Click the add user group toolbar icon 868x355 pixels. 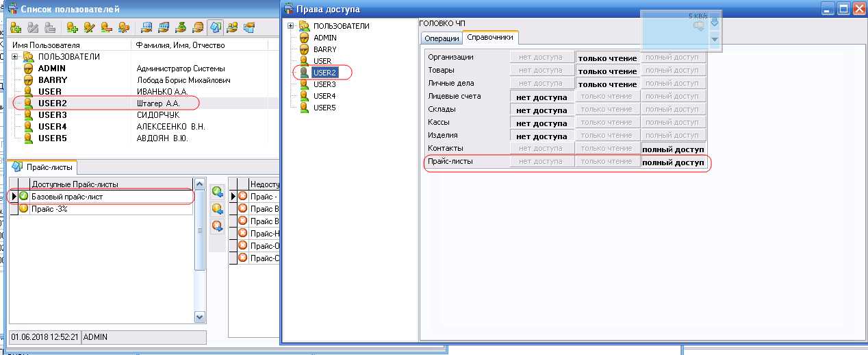pos(16,28)
